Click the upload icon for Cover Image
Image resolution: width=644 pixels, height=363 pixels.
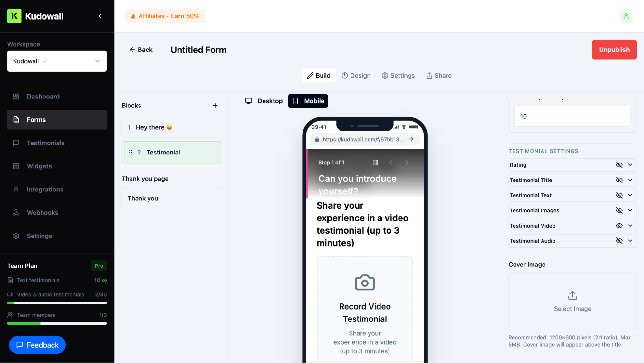[x=572, y=295]
